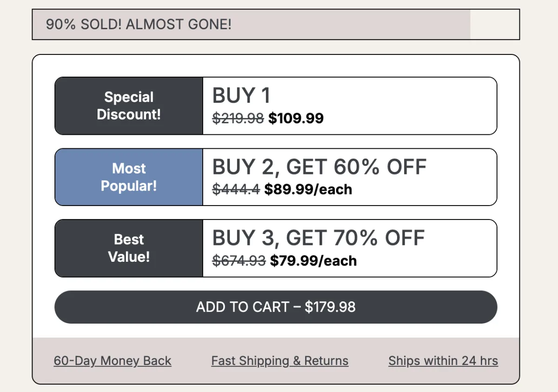
Task: Click the crossed-out $219.98 price
Action: pos(238,118)
